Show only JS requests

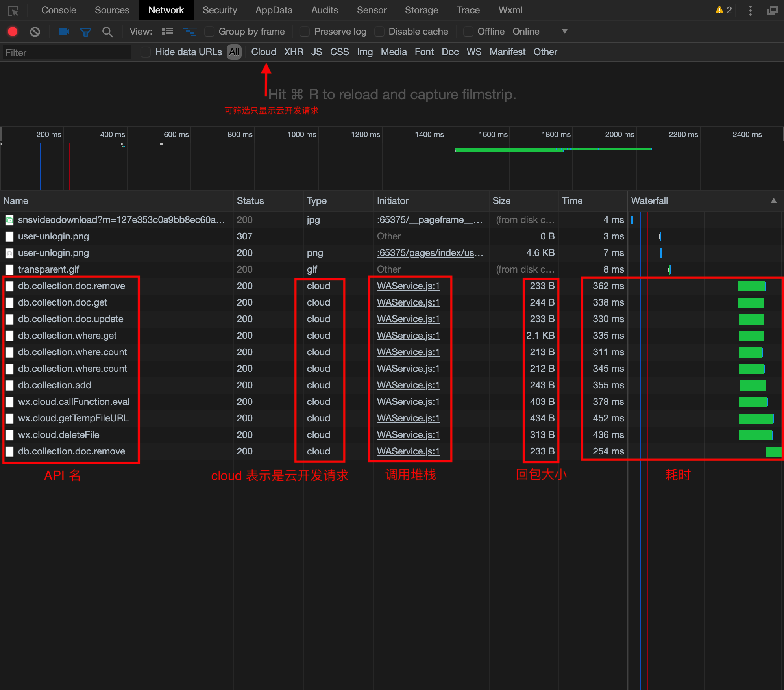pos(316,52)
